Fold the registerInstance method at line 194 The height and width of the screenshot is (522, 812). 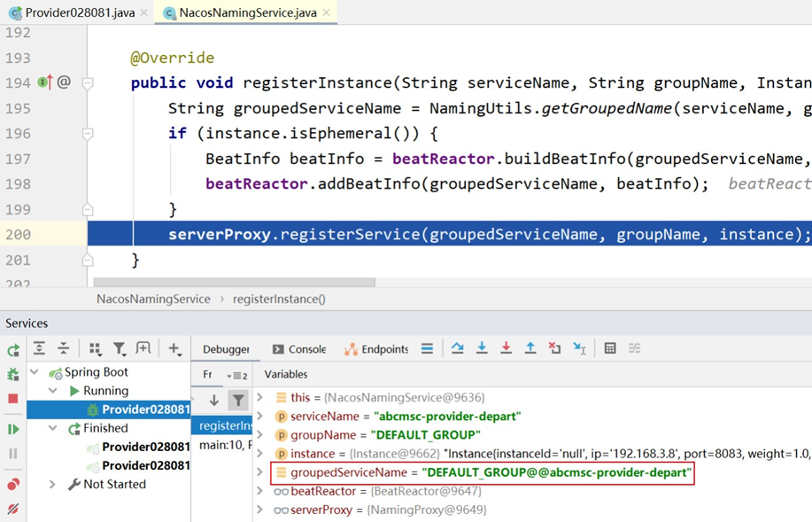coord(88,83)
